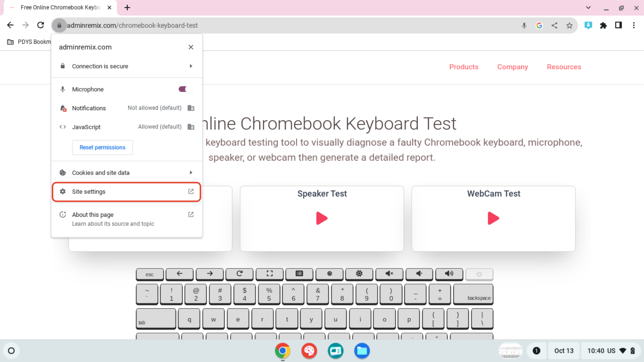
Task: Open the Products menu
Action: (x=464, y=67)
